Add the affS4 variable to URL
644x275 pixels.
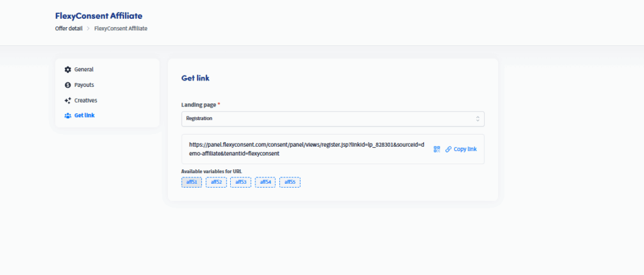coord(265,182)
